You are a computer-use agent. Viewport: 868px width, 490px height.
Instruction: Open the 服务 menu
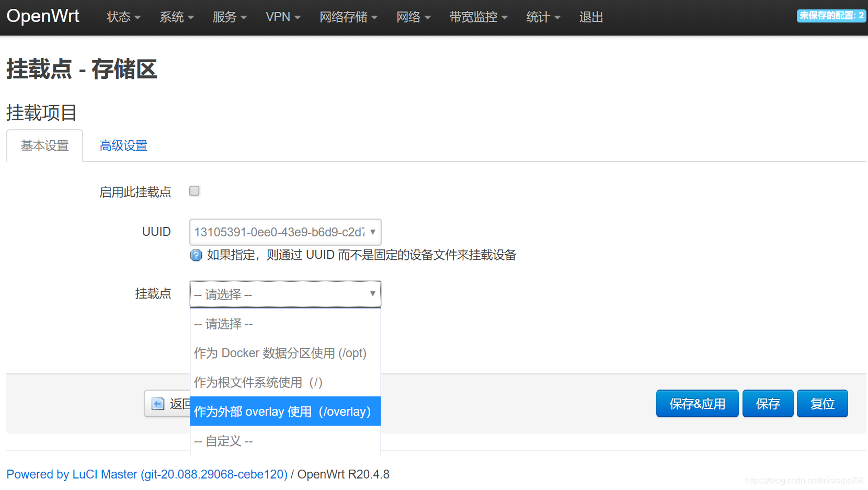(x=230, y=17)
